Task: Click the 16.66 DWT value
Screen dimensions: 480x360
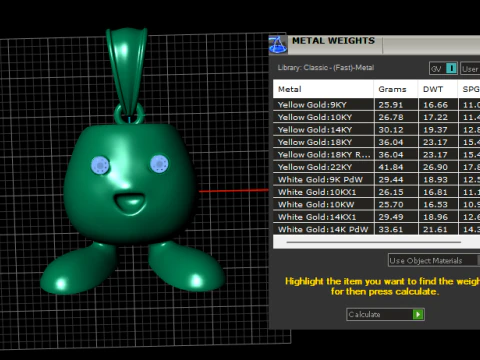Action: pos(435,105)
